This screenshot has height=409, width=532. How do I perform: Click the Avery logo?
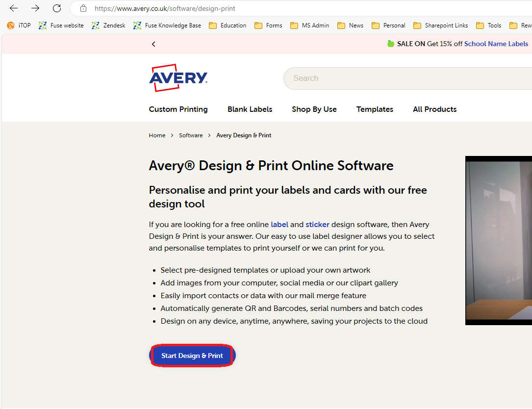tap(178, 77)
